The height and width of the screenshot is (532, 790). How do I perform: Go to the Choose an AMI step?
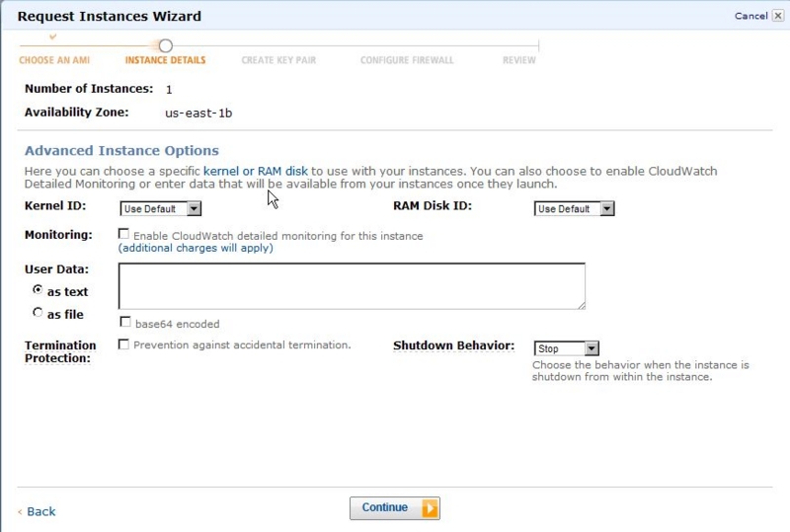coord(54,60)
